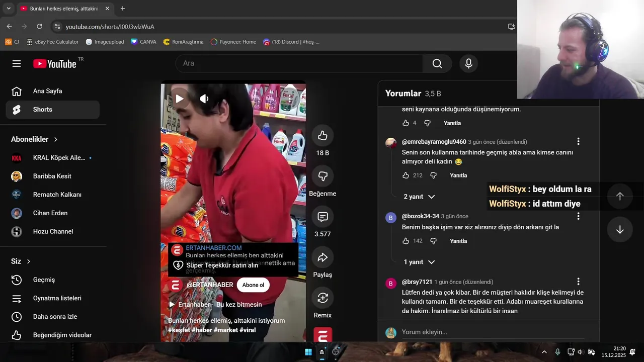Image resolution: width=644 pixels, height=362 pixels.
Task: Open eBay Fee Calculator bookmark
Action: pyautogui.click(x=53, y=42)
